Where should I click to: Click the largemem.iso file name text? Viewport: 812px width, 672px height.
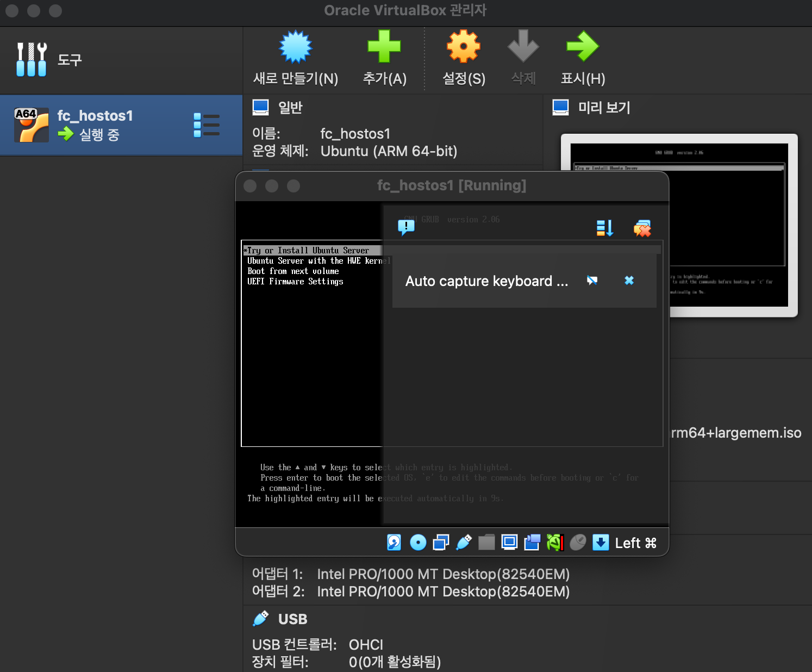(x=736, y=433)
